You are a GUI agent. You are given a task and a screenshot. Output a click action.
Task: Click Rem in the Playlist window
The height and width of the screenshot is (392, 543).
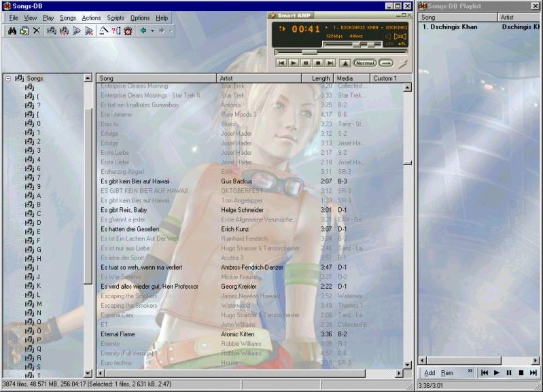447,373
